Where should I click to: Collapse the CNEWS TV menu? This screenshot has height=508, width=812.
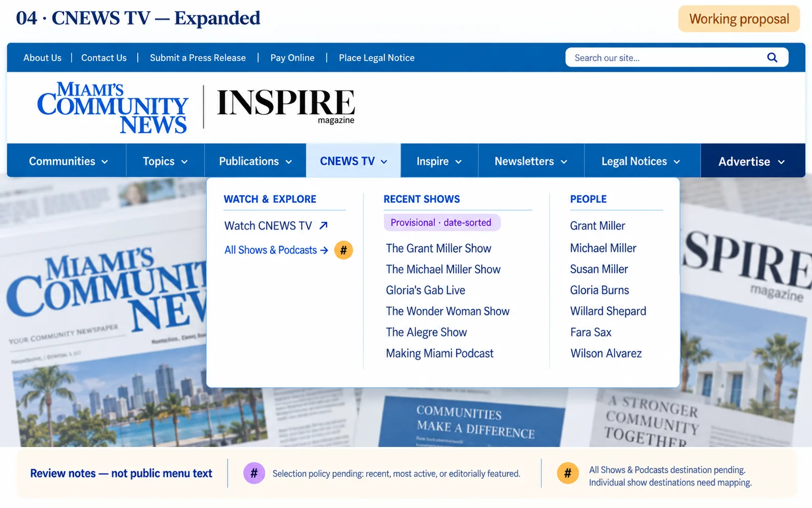pyautogui.click(x=353, y=161)
